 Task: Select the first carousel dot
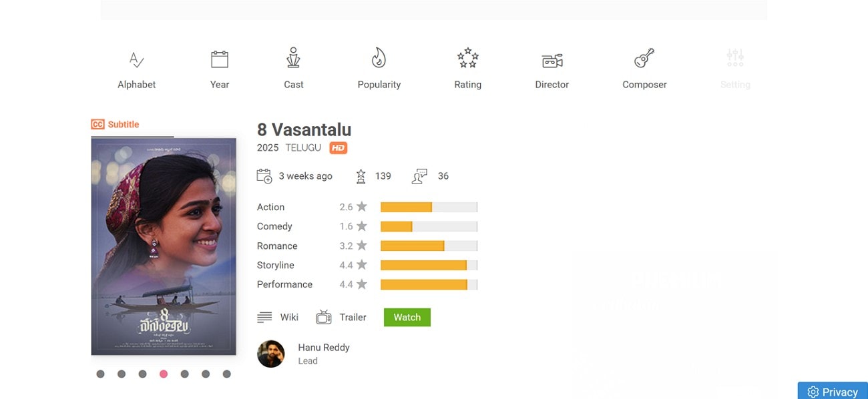[100, 374]
